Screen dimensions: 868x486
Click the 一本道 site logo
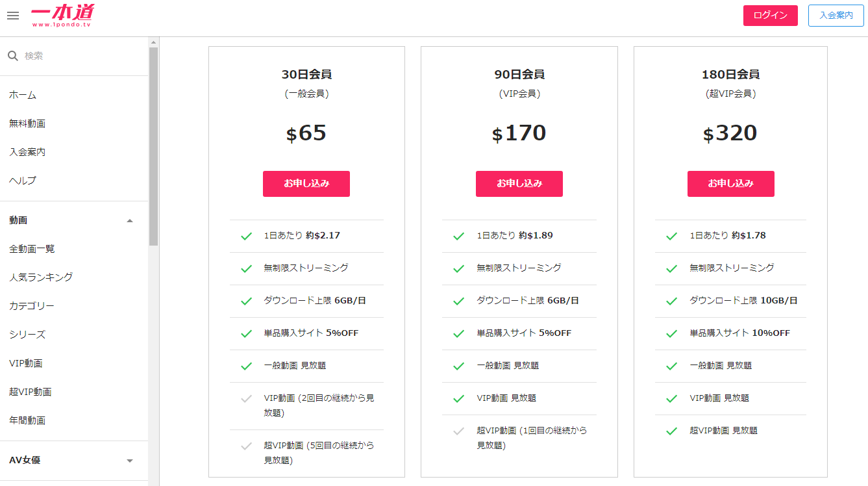(62, 16)
